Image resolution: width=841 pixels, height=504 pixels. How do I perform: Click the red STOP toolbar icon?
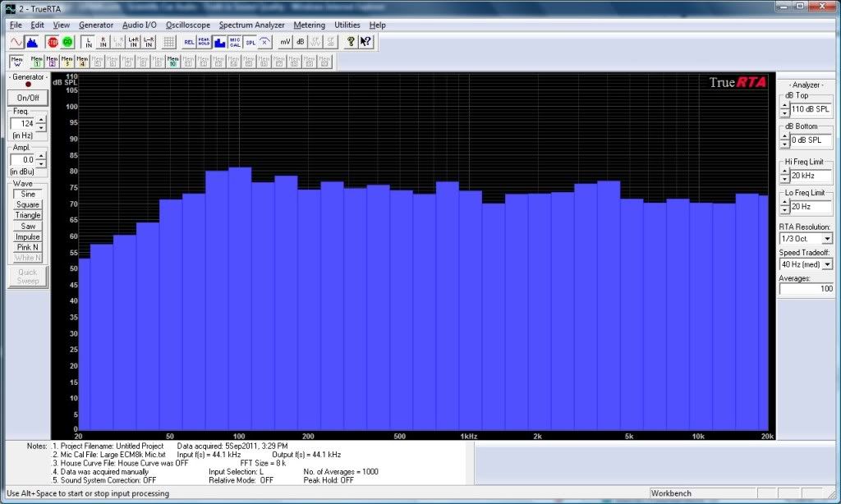(53, 41)
